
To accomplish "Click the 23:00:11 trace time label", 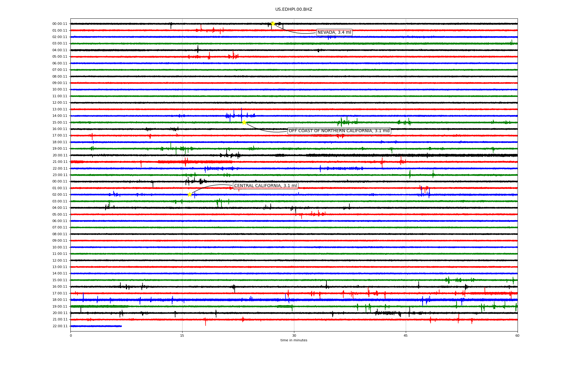I will coord(60,175).
